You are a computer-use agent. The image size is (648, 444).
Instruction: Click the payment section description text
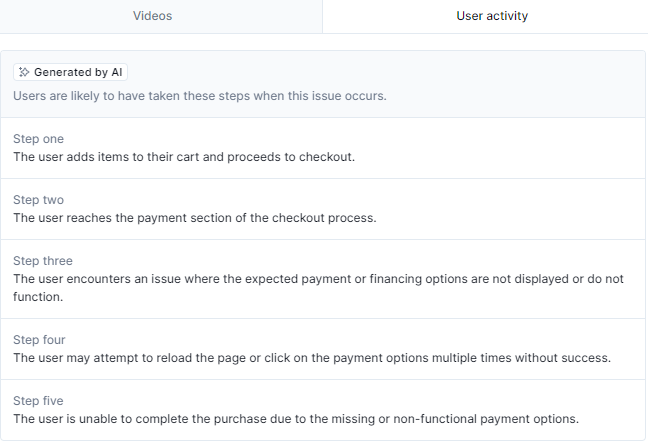coord(195,218)
